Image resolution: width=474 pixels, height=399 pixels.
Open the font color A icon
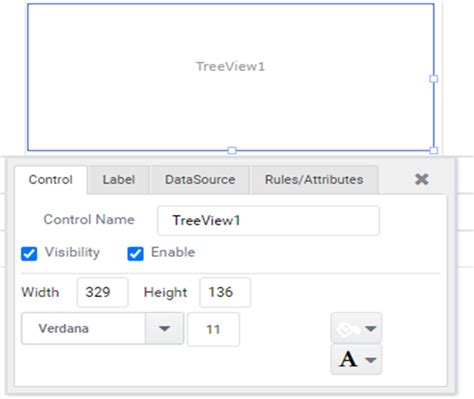tap(348, 359)
